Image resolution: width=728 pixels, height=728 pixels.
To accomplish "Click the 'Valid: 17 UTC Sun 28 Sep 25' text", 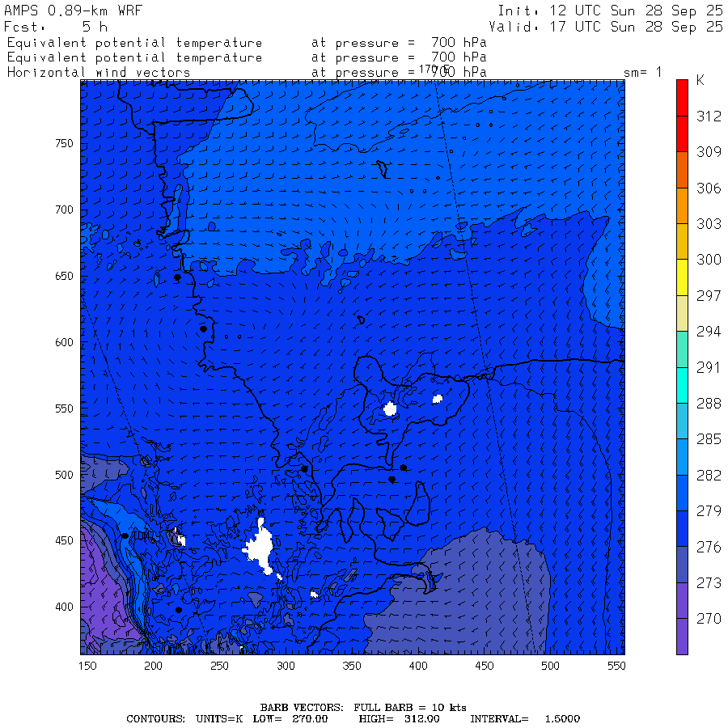I will (x=606, y=27).
